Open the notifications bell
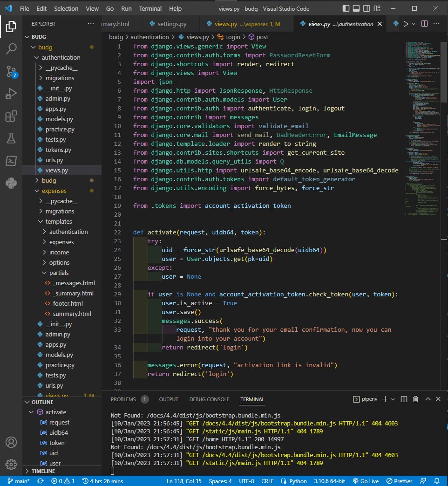This screenshot has width=448, height=486. (437, 481)
